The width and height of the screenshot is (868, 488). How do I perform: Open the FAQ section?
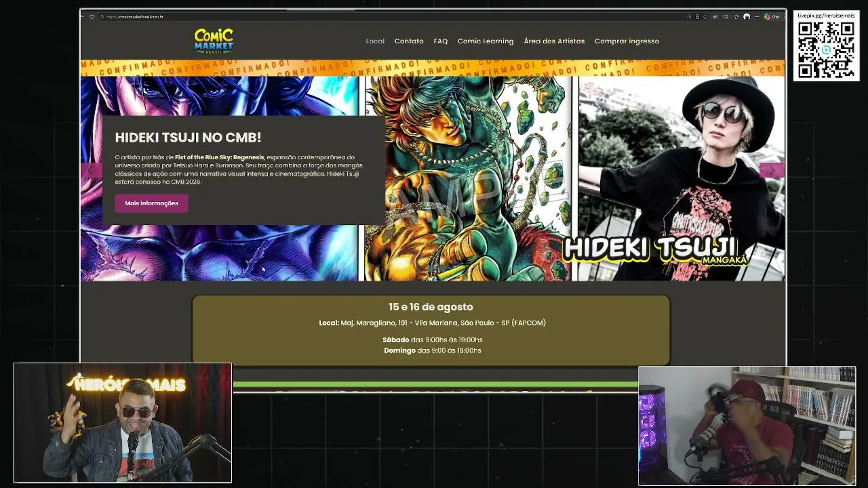[x=441, y=41]
